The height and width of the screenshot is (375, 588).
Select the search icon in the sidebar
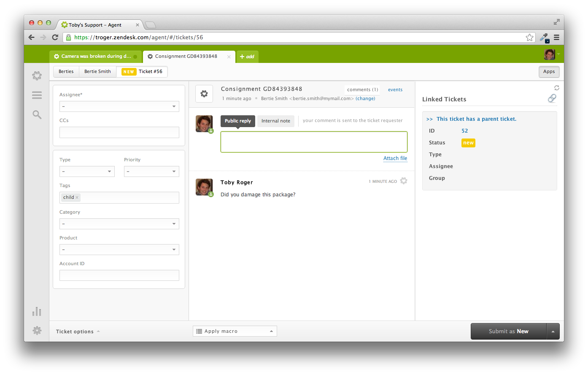pos(37,114)
